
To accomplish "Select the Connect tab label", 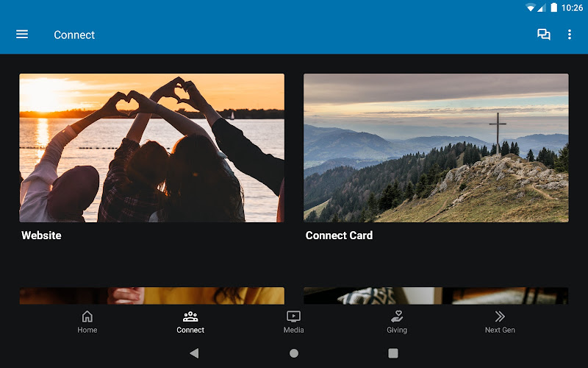I will click(x=190, y=330).
